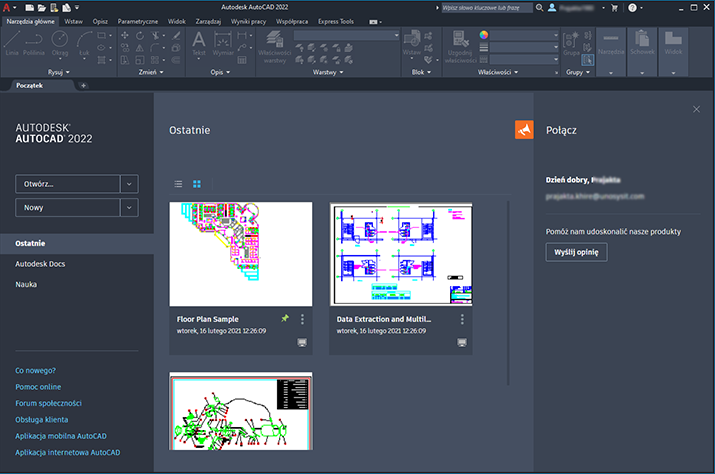Select the Polilinia tool
Image resolution: width=715 pixels, height=474 pixels.
pos(34,43)
